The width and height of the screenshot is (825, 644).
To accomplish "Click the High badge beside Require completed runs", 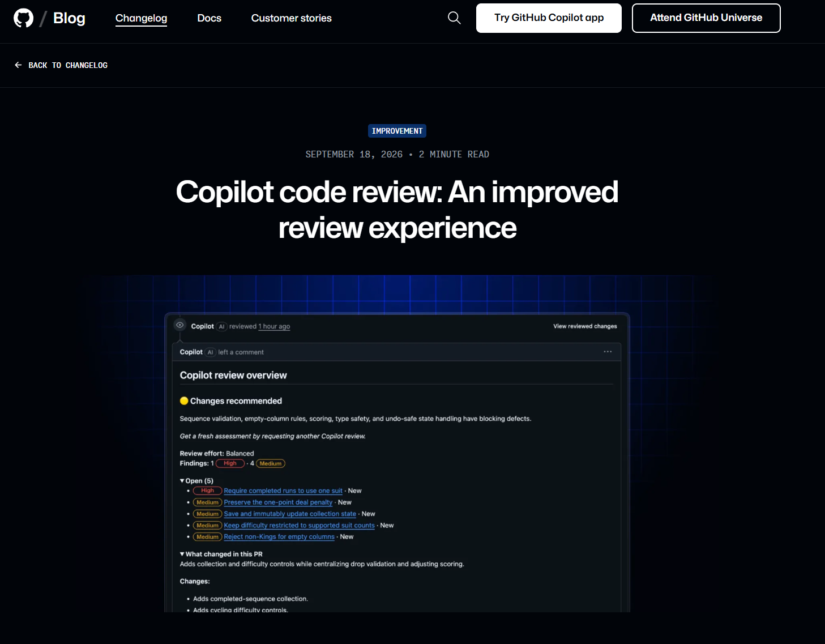I will (x=207, y=491).
